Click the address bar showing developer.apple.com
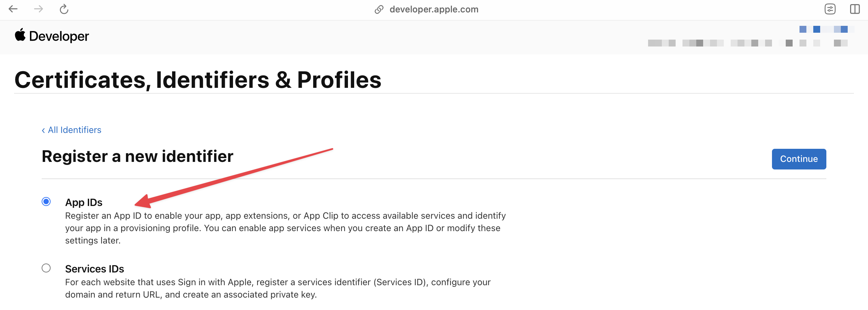The image size is (868, 310). tap(434, 9)
